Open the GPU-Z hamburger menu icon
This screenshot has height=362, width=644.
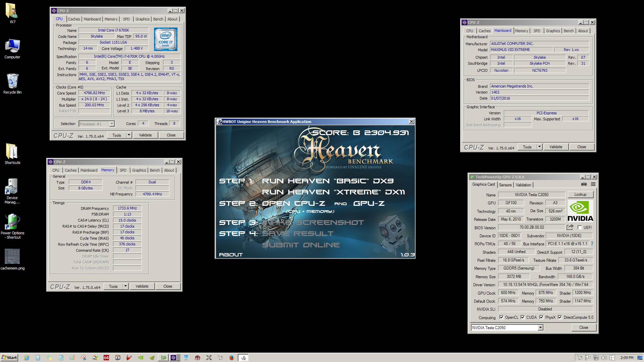pos(593,184)
